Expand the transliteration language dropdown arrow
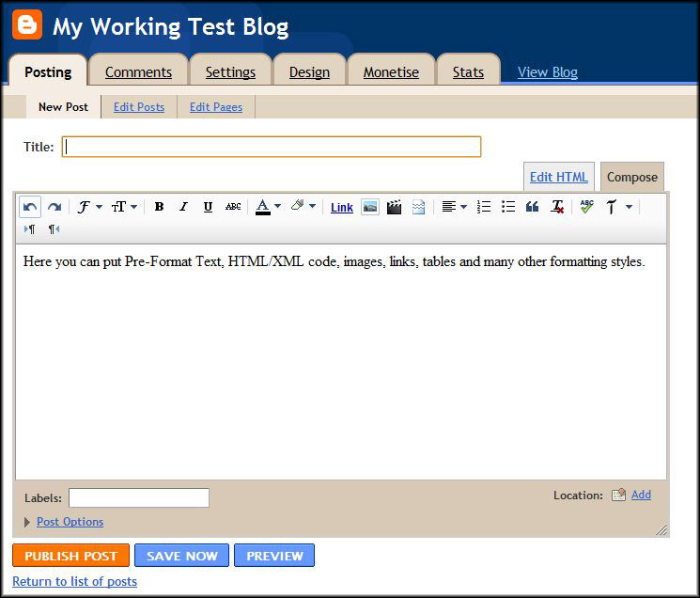Viewport: 700px width, 598px height. [x=629, y=207]
